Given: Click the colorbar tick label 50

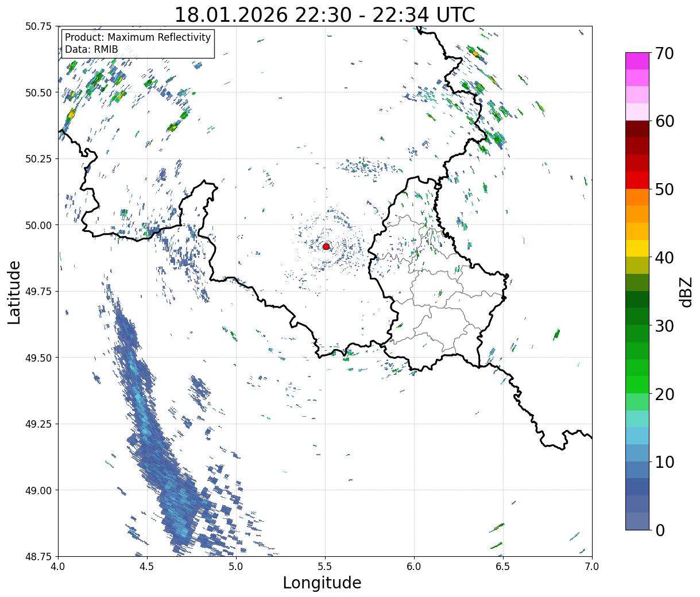Looking at the screenshot, I should point(664,189).
